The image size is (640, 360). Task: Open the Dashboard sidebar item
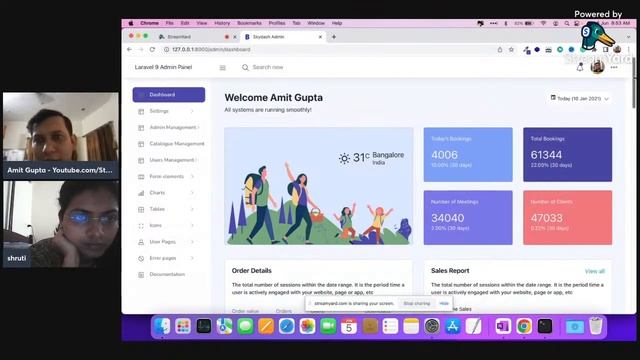click(169, 95)
